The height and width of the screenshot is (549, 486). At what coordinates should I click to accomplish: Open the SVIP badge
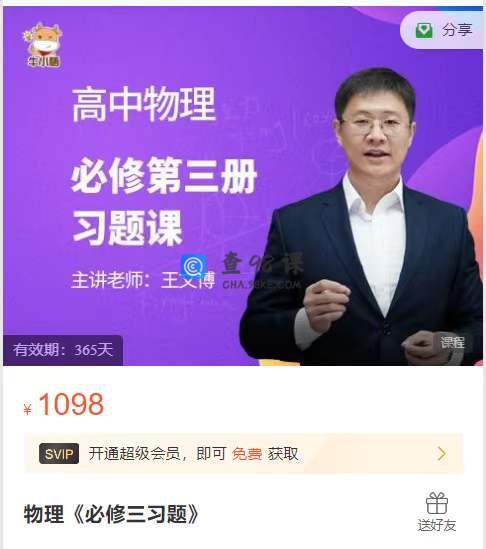[x=59, y=454]
